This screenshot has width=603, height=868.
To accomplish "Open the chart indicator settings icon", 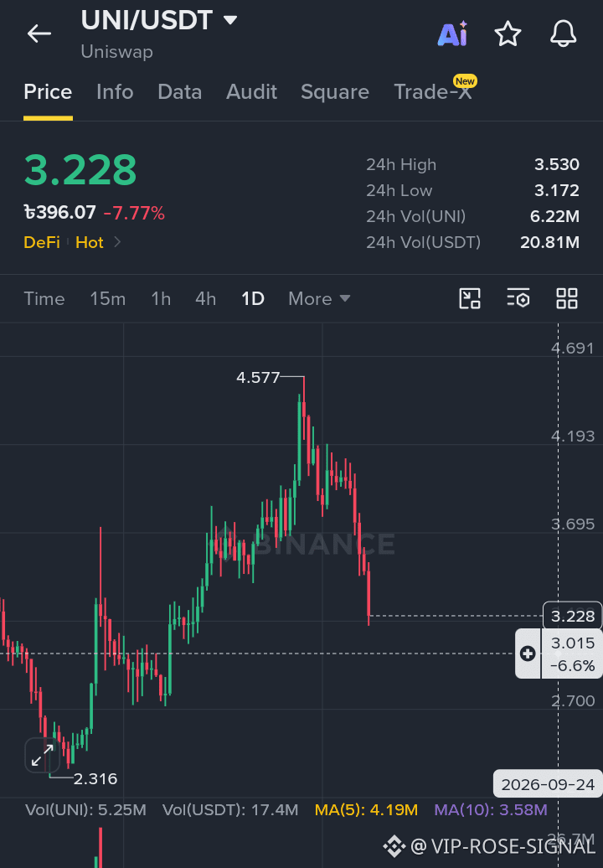I will (518, 299).
